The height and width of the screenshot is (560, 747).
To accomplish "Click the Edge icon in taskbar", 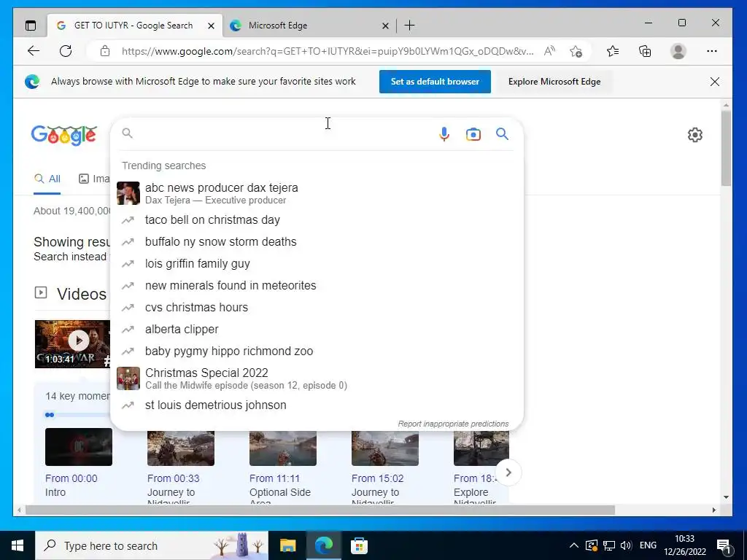I will click(323, 545).
